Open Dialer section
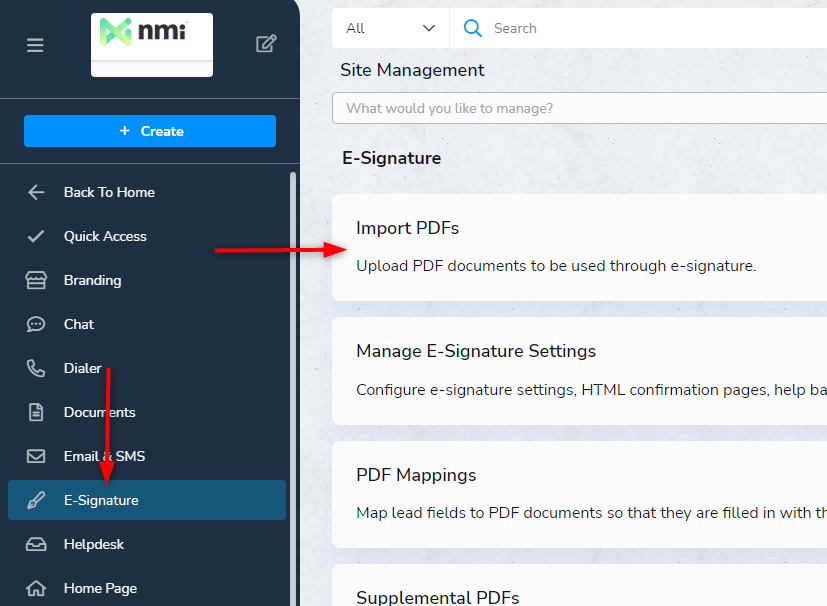This screenshot has width=827, height=606. [82, 368]
